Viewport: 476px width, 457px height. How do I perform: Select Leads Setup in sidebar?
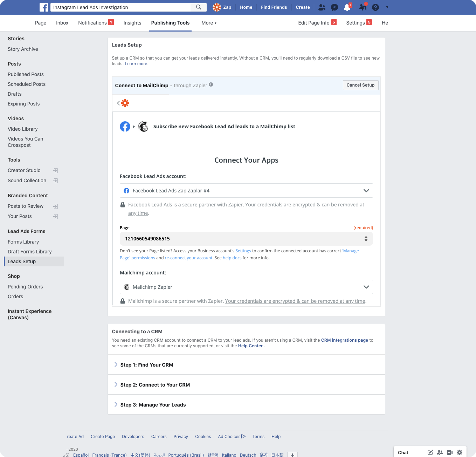[x=34, y=261]
